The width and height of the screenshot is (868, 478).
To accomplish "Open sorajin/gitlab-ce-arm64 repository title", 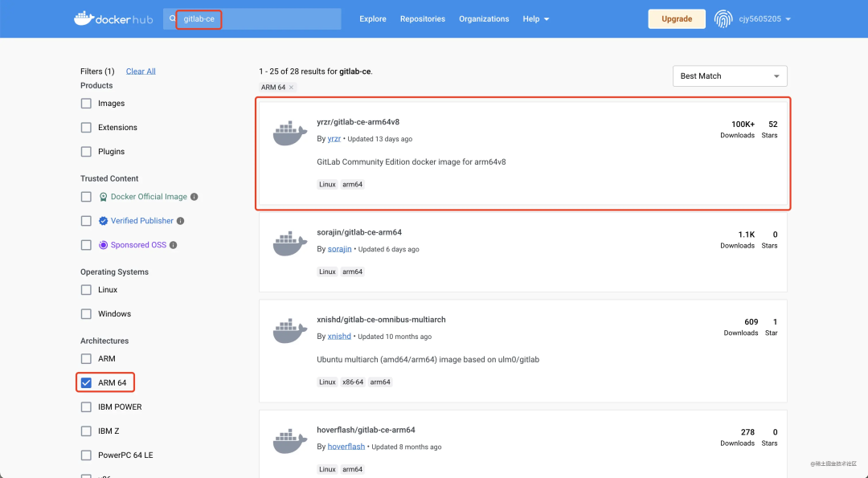I will point(359,232).
